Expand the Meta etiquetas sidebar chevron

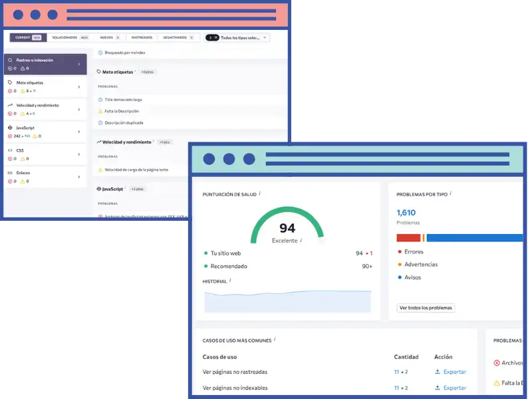pos(78,86)
